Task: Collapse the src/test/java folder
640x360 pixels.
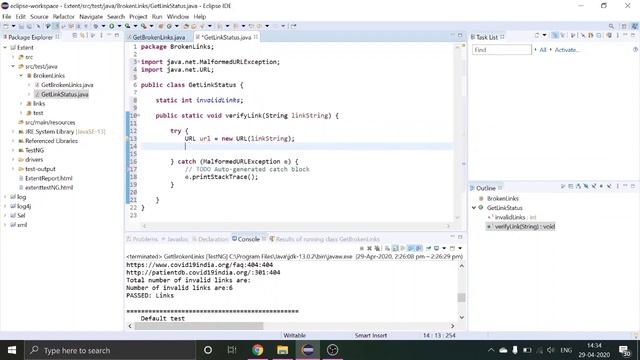Action: pyautogui.click(x=13, y=66)
